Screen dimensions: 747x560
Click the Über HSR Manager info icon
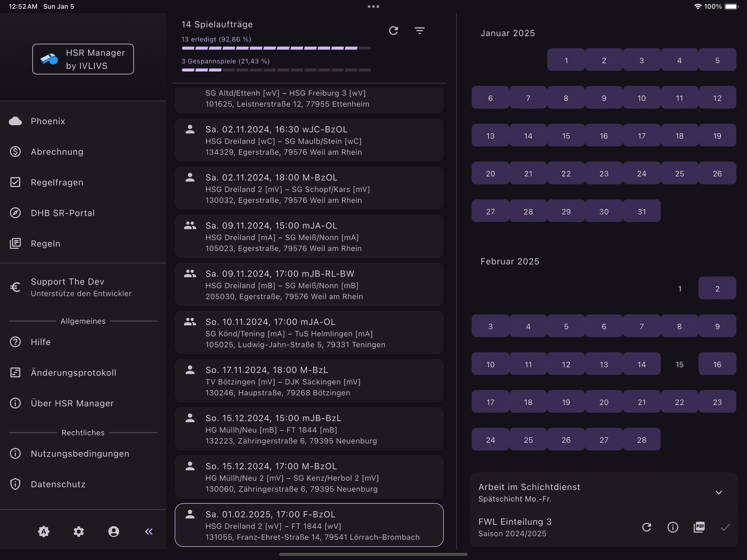(15, 403)
